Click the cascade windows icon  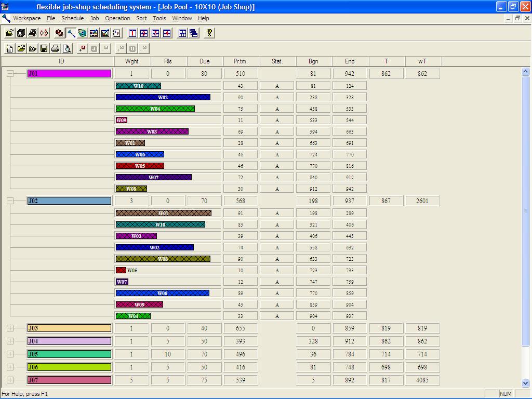tap(194, 33)
